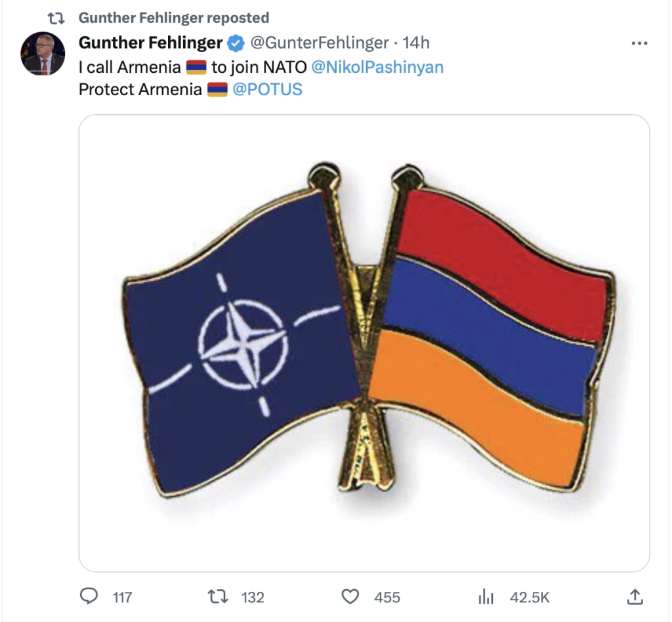This screenshot has height=622, width=672.
Task: Click the repost arrows icon beside 132
Action: (218, 596)
